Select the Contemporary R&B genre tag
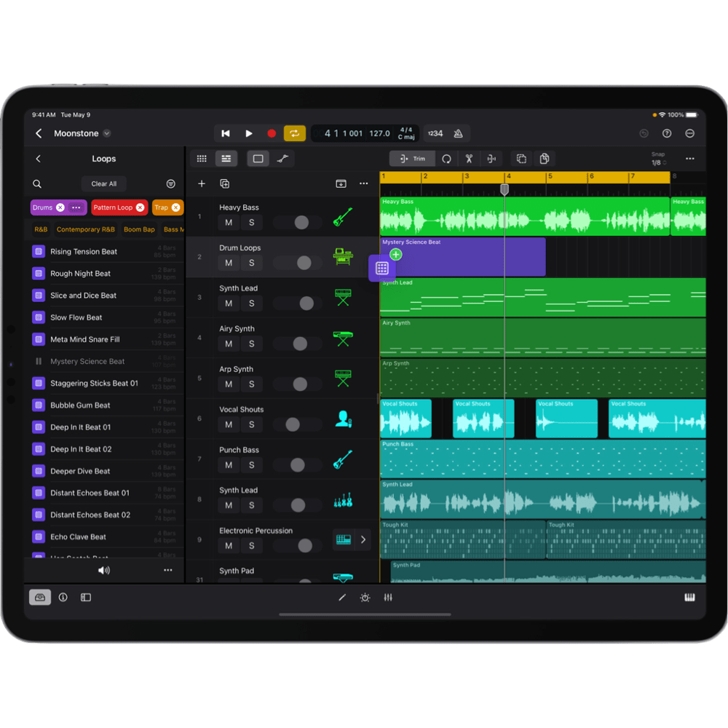This screenshot has width=728, height=728. [x=86, y=229]
